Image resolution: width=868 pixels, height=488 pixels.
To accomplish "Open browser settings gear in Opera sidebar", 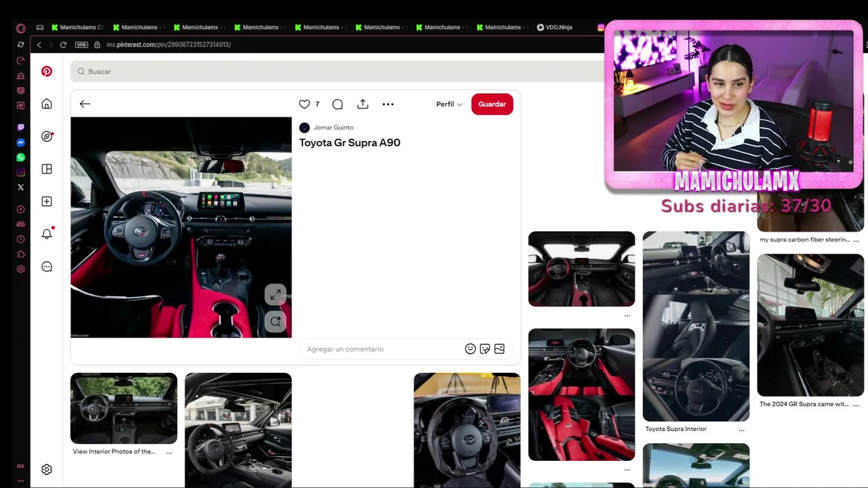I will 21,269.
